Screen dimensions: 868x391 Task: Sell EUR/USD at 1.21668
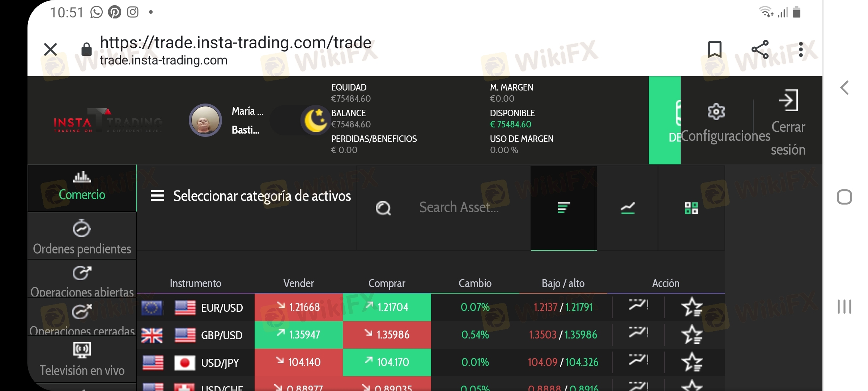click(x=299, y=307)
